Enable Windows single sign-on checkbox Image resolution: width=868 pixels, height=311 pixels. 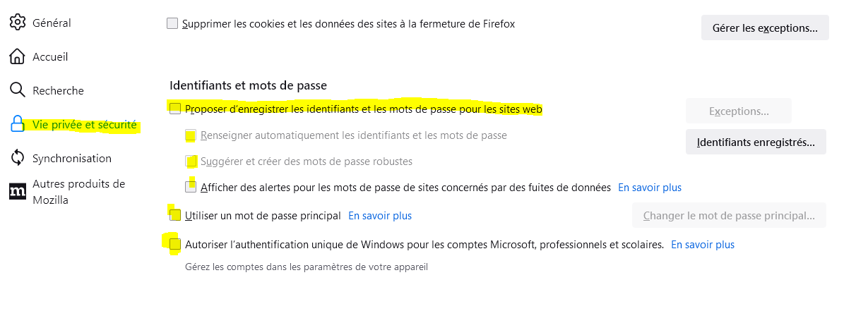point(175,245)
